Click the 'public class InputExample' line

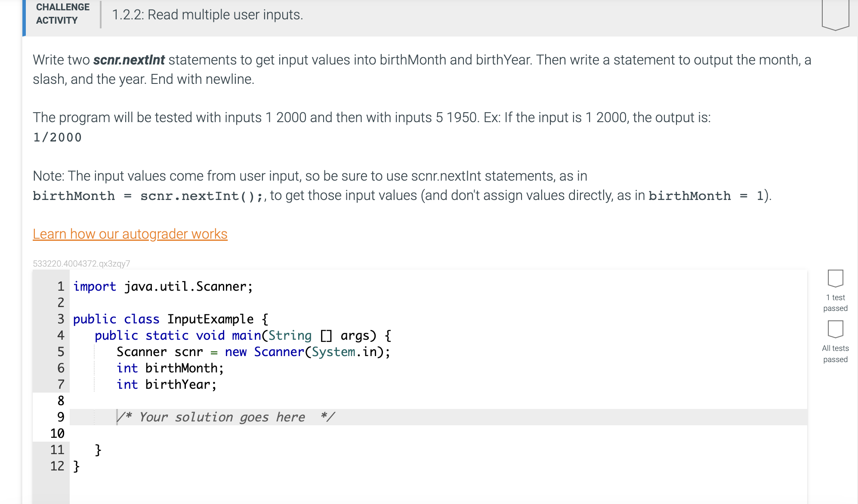(x=170, y=319)
